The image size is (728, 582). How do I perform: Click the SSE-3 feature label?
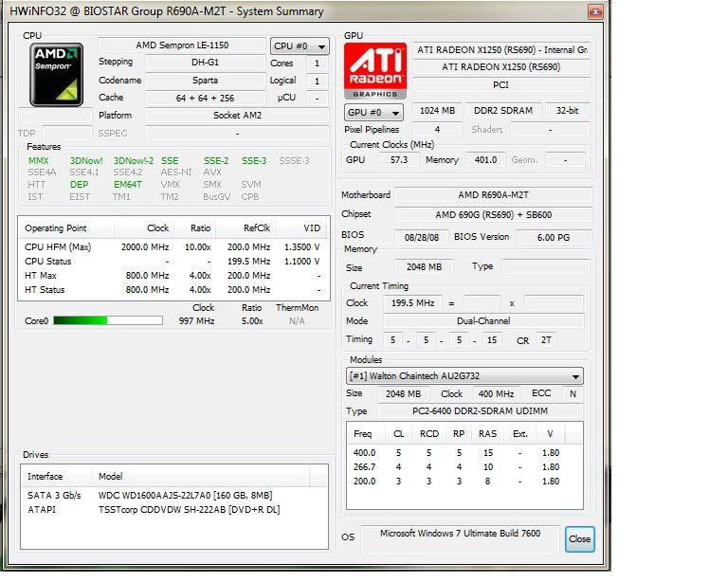tap(254, 160)
